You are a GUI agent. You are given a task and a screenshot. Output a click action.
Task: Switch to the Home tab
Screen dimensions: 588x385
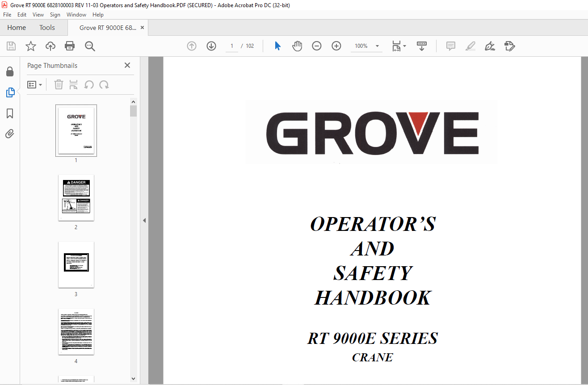tap(17, 28)
